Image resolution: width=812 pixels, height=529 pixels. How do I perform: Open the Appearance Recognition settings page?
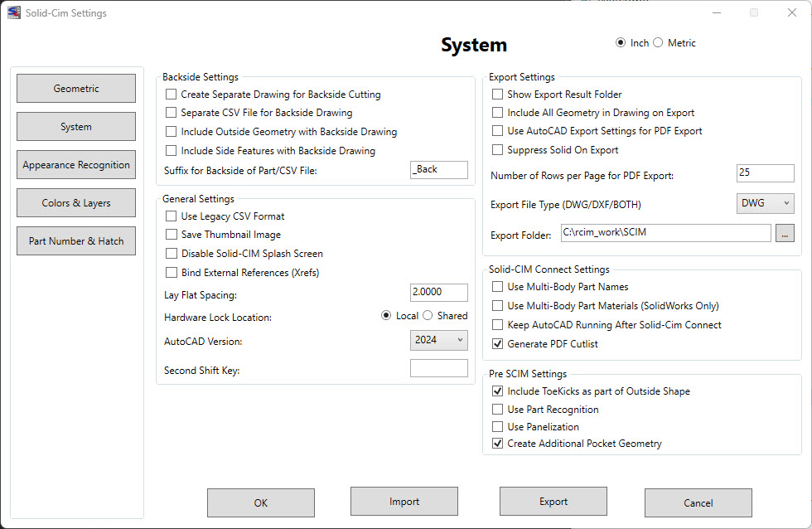(x=76, y=165)
